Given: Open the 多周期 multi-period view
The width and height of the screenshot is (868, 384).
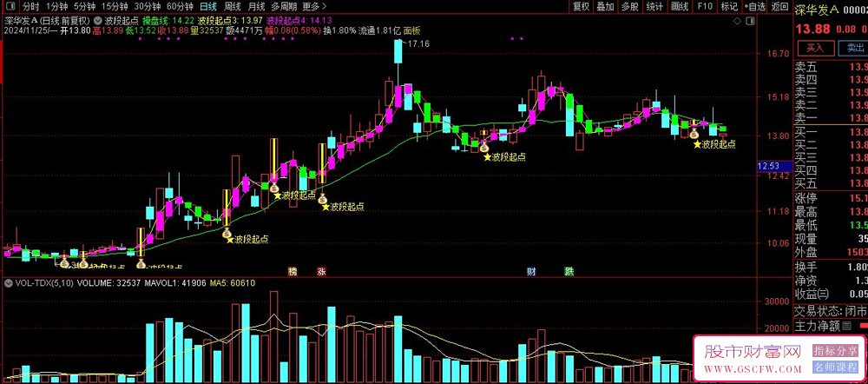Looking at the screenshot, I should pos(284,7).
